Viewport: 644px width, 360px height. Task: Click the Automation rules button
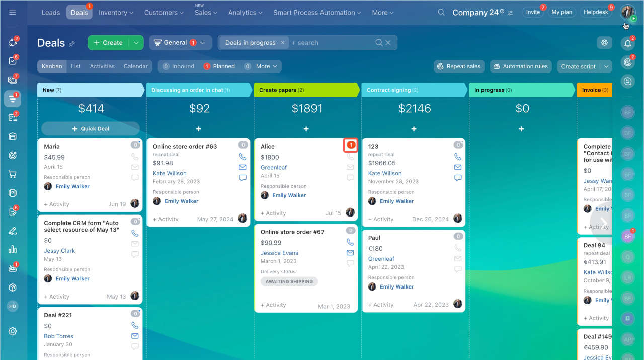[x=521, y=66]
